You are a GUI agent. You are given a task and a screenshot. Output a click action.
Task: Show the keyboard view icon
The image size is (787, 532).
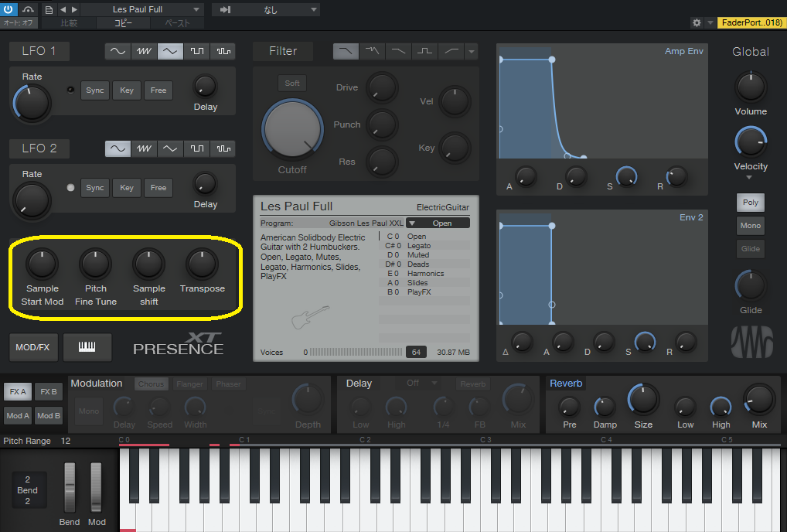point(87,346)
